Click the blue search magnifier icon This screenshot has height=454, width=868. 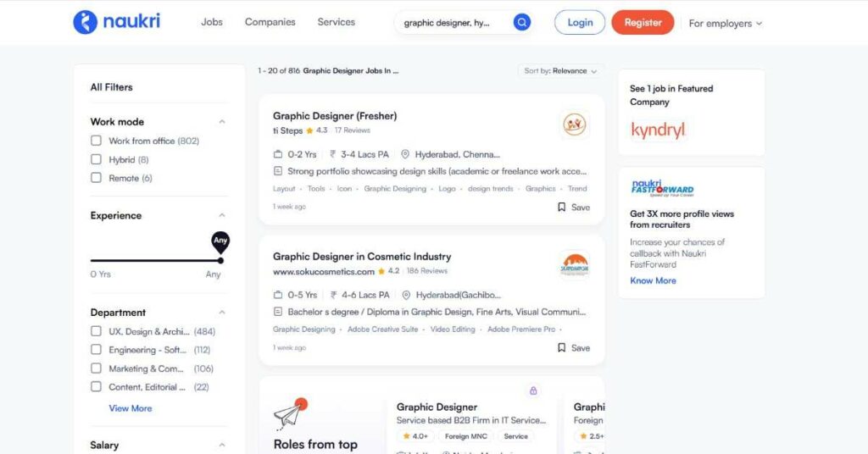coord(521,22)
